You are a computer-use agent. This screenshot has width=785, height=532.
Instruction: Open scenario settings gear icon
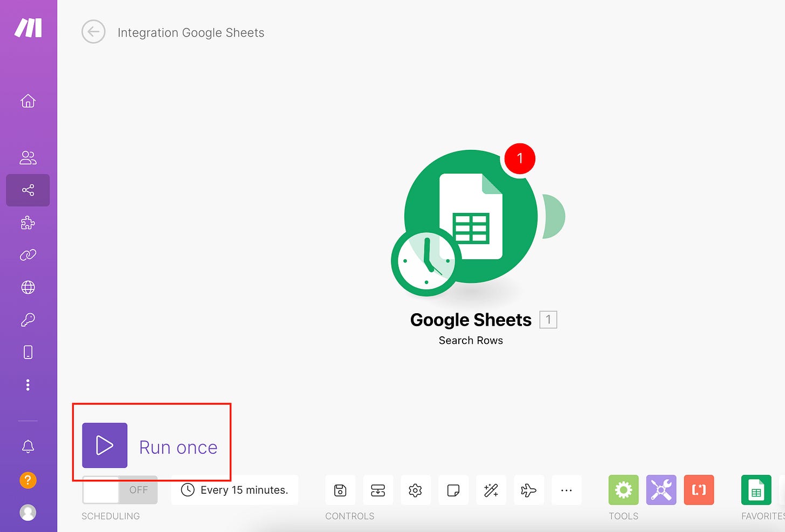click(415, 490)
